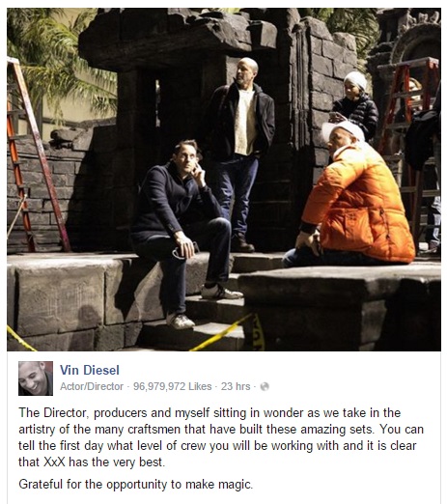Screen dimensions: 447x504
Task: Click the white cap on orange-jacket man
Action: tap(344, 129)
